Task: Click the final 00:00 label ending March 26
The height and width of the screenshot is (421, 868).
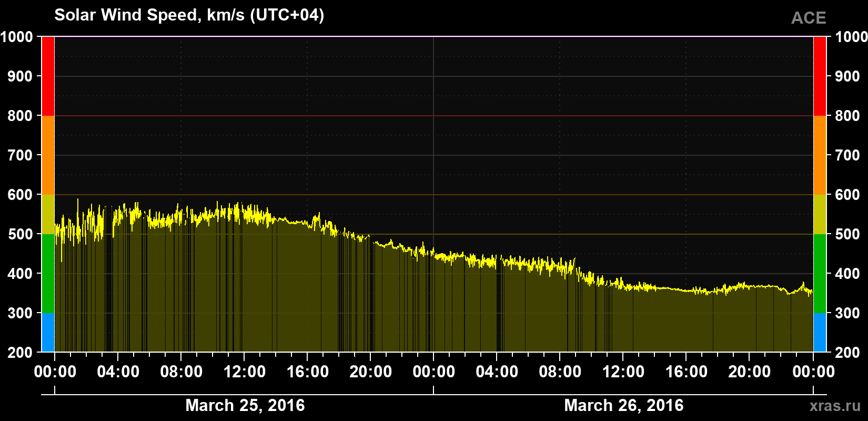Action: tap(814, 372)
